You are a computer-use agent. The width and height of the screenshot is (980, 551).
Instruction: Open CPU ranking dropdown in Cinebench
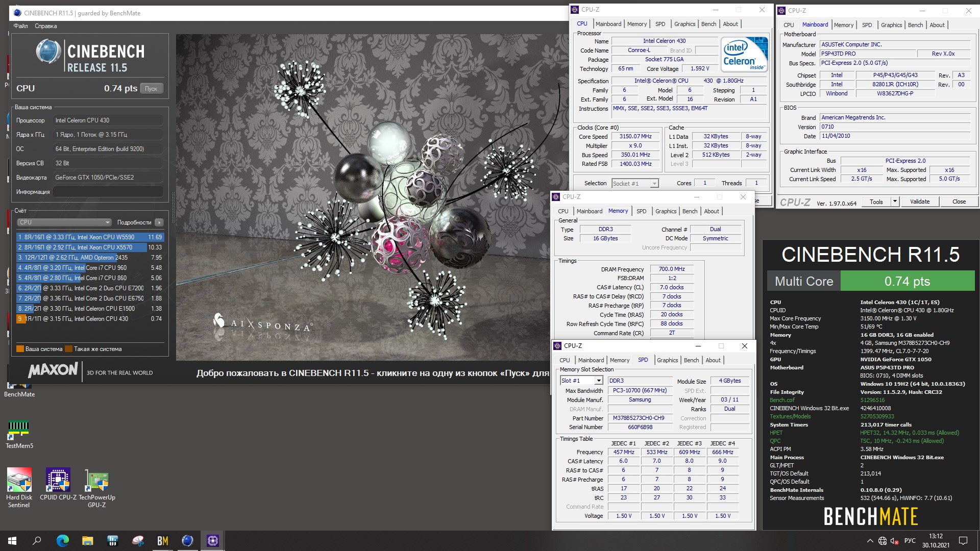click(x=64, y=222)
